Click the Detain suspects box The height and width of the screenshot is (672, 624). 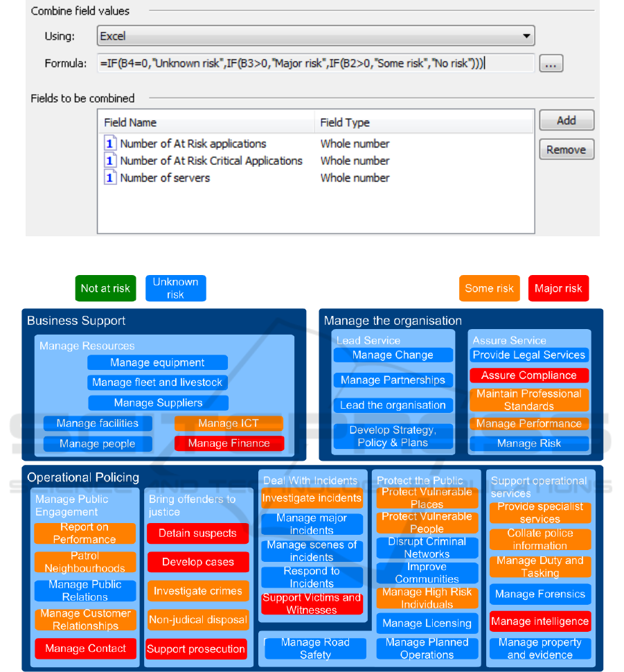(x=197, y=533)
